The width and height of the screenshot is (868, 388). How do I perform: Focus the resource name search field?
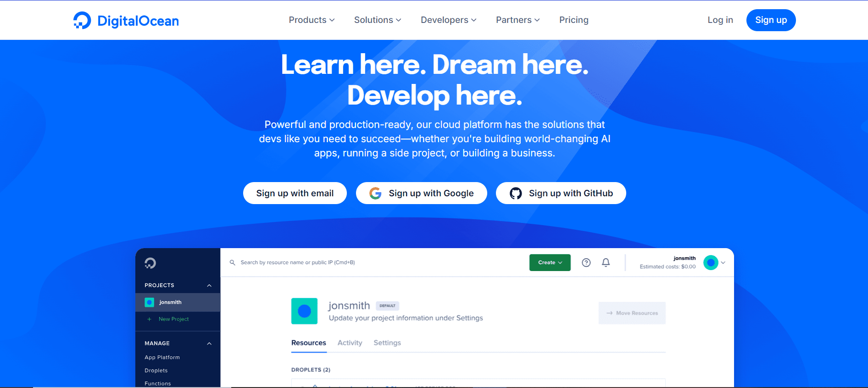coord(298,262)
